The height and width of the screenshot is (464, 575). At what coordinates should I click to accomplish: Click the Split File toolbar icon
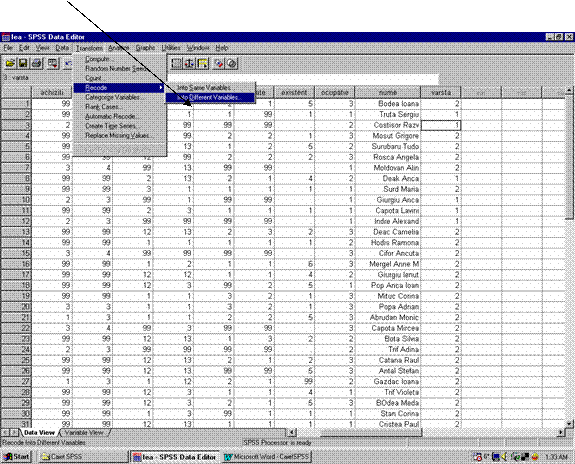point(177,63)
